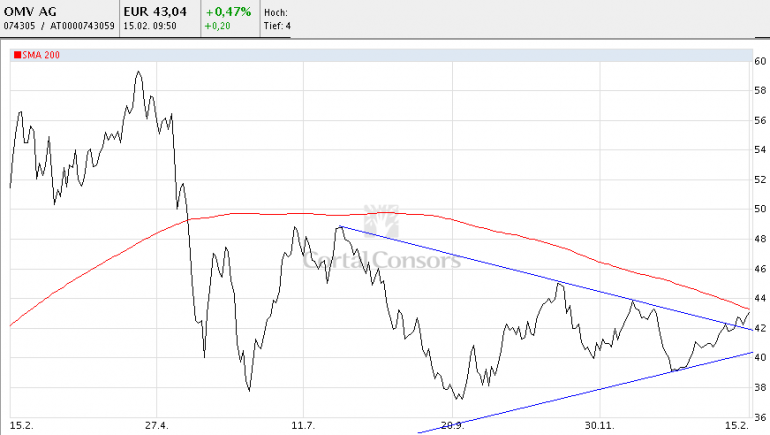Click the +0,20 absolute change value
Image resolution: width=770 pixels, height=435 pixels.
tap(218, 26)
